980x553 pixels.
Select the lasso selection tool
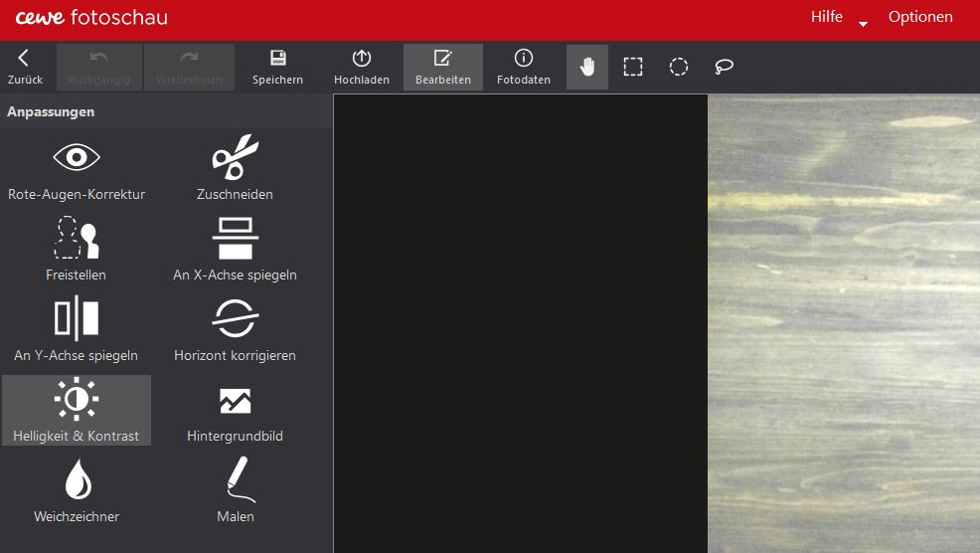[x=724, y=67]
